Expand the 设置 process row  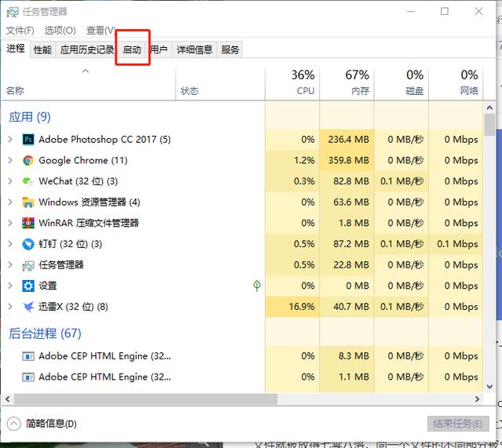tap(10, 286)
